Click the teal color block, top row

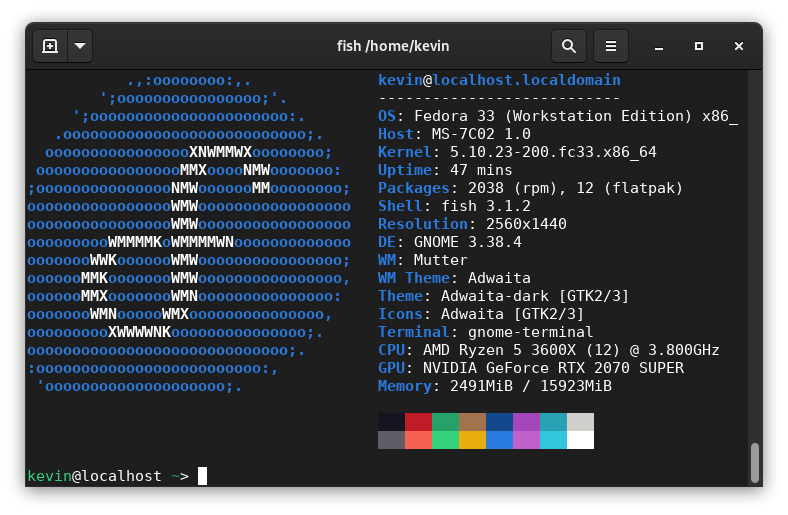(553, 422)
